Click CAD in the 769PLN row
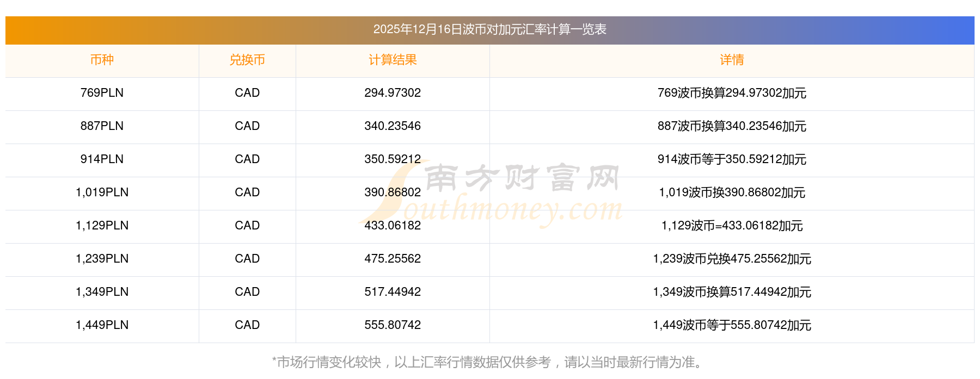980x379 pixels. pyautogui.click(x=247, y=93)
